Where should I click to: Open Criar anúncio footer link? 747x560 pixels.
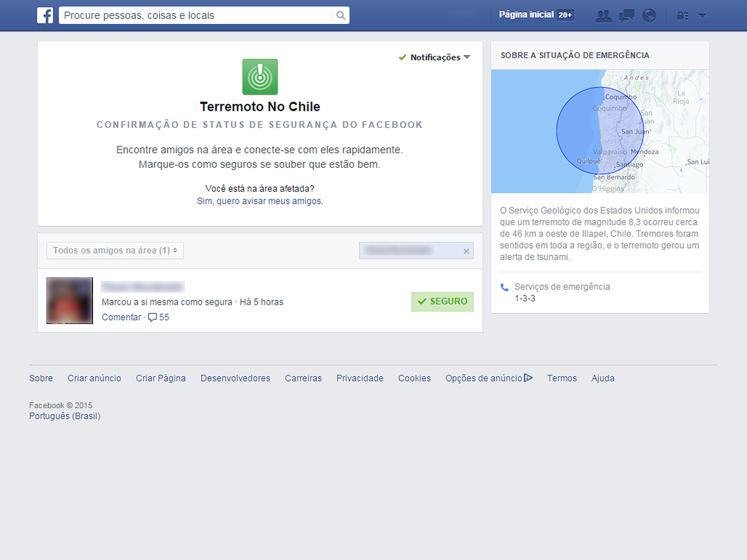94,378
